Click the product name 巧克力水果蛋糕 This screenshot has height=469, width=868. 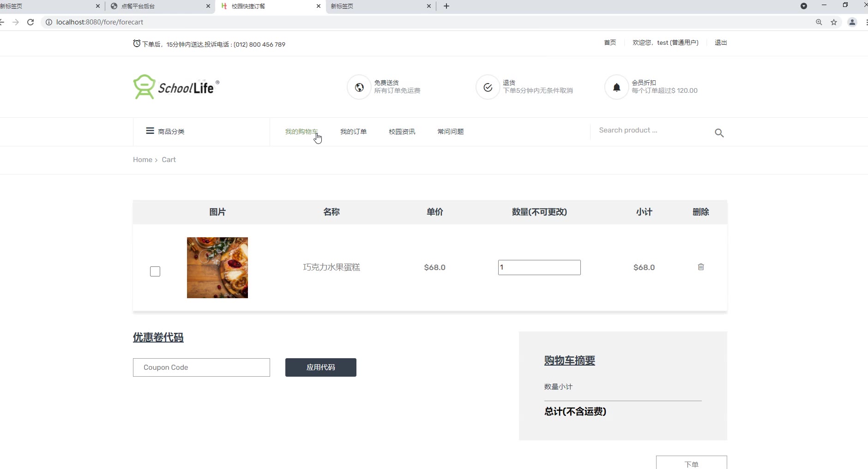click(332, 267)
